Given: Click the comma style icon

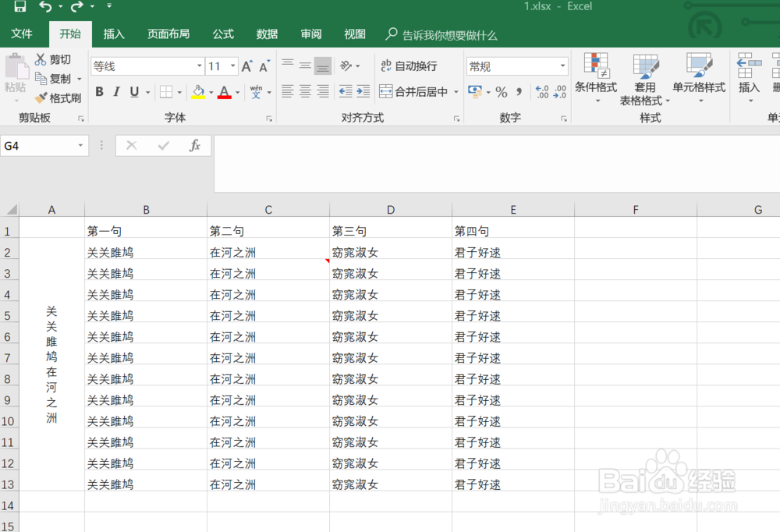Looking at the screenshot, I should (519, 92).
